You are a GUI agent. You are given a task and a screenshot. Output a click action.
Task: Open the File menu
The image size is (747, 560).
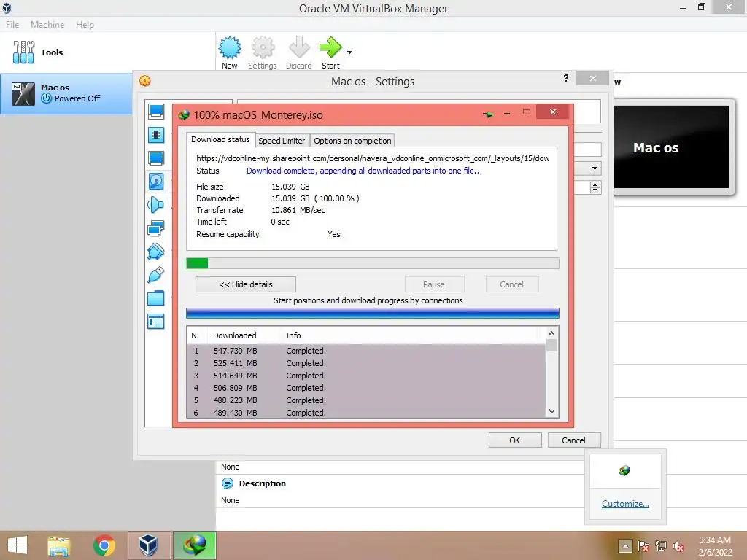(12, 24)
